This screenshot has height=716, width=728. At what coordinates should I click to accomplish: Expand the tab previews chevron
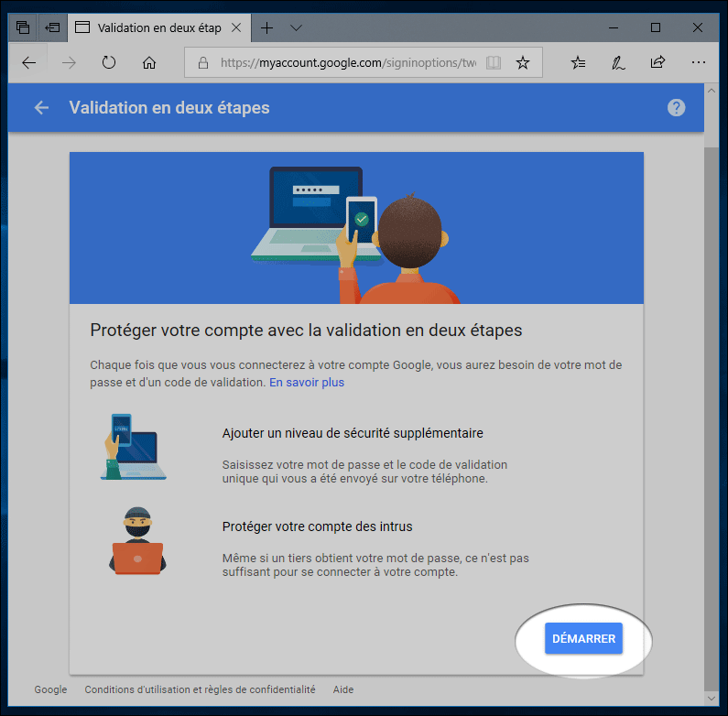[x=296, y=27]
